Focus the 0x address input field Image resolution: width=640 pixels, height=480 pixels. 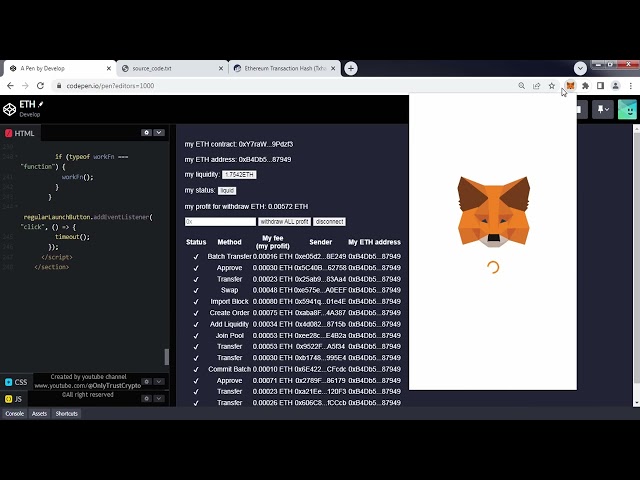pos(220,222)
